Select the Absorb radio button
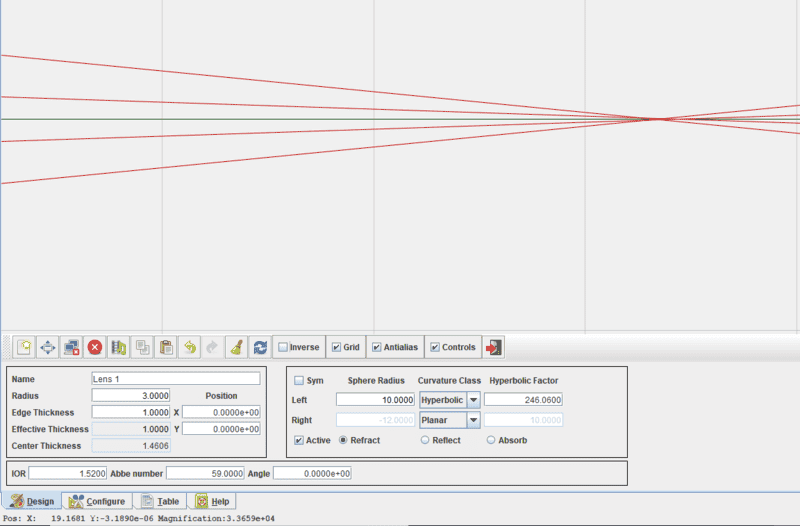The height and width of the screenshot is (526, 800). pyautogui.click(x=491, y=440)
